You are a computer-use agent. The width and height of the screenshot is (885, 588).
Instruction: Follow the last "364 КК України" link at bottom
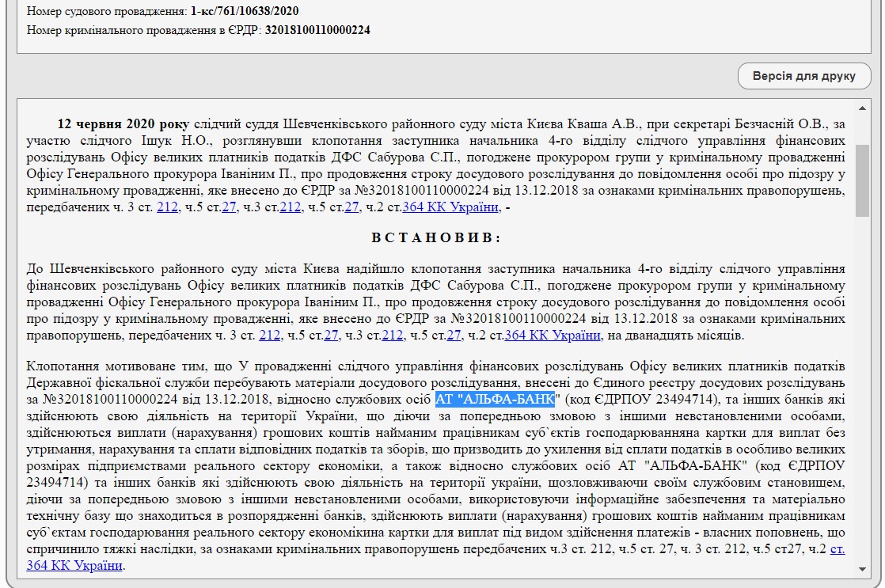click(x=75, y=565)
